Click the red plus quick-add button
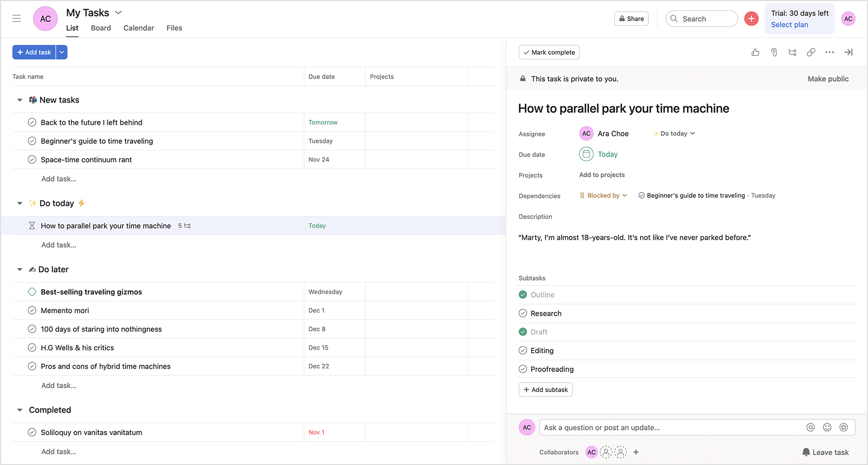868x465 pixels. 751,19
